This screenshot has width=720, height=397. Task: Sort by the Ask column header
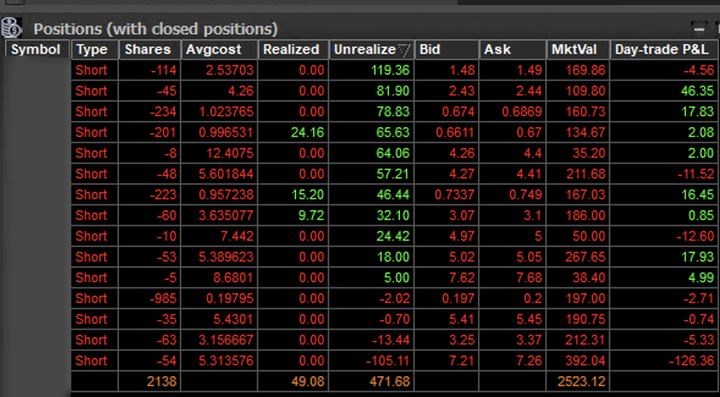click(x=512, y=50)
